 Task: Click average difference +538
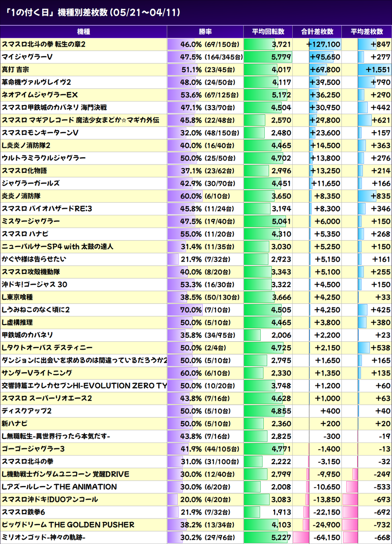click(x=380, y=348)
